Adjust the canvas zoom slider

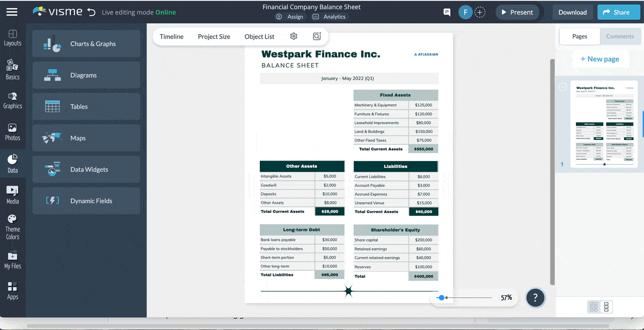441,297
